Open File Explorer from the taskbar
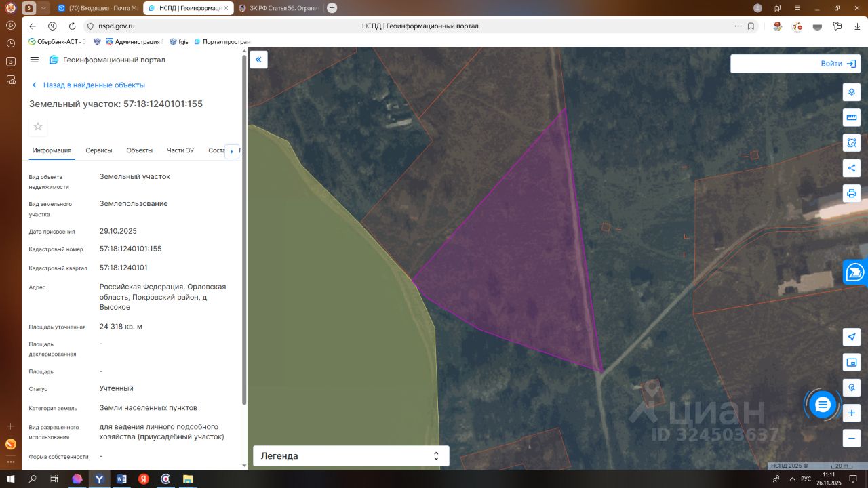The width and height of the screenshot is (868, 488). 187,479
